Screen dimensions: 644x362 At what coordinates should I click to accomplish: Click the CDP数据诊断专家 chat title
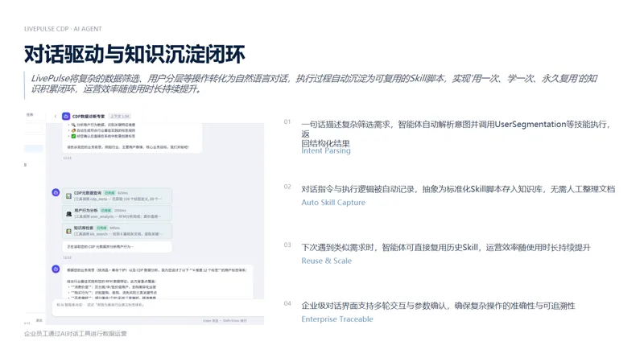click(x=89, y=117)
